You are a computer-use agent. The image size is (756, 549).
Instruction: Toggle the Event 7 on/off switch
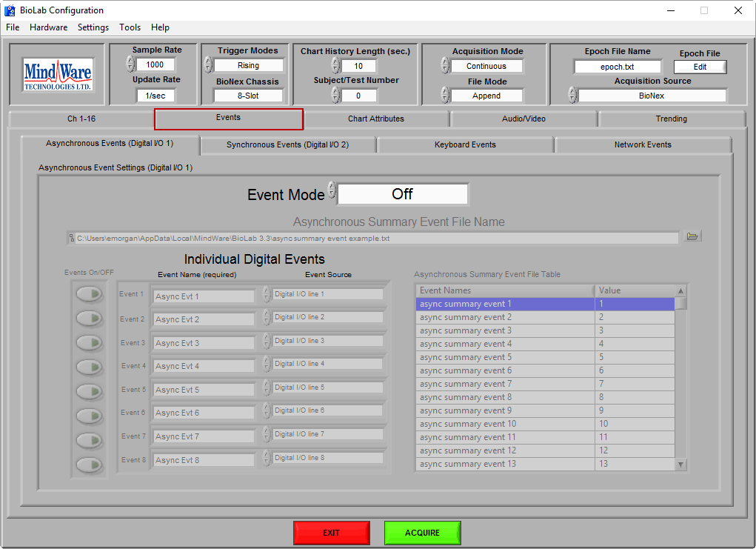90,440
